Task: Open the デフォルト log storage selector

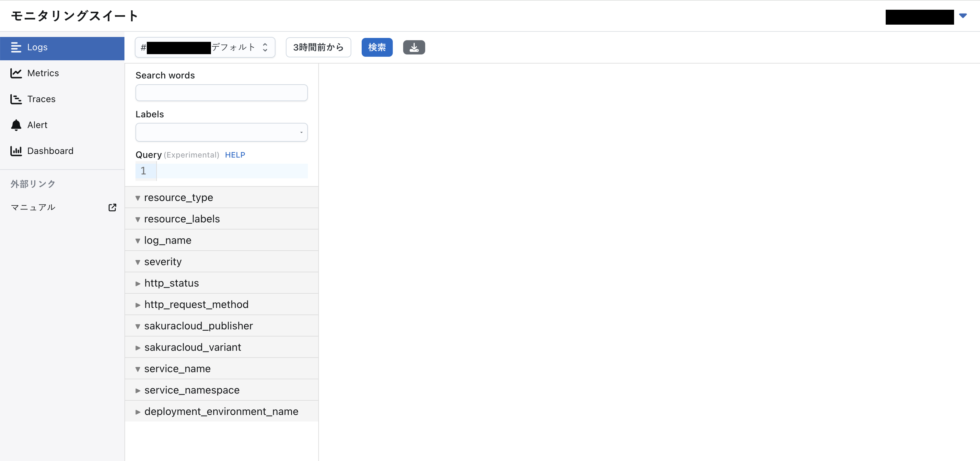Action: point(205,47)
